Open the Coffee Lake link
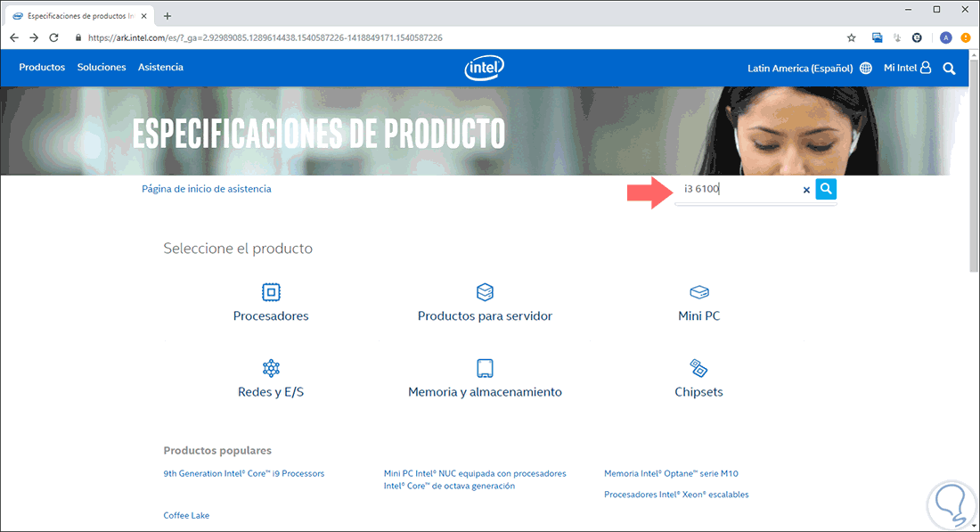This screenshot has width=980, height=532. (186, 516)
